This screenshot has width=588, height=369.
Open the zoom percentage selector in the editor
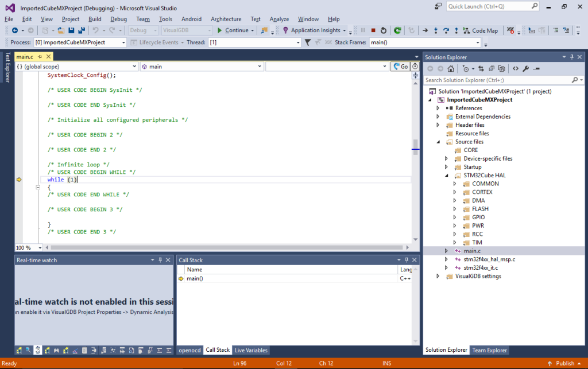click(28, 247)
